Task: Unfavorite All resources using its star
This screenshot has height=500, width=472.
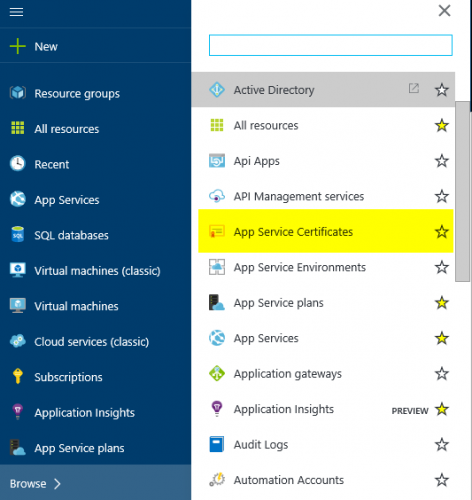Action: pyautogui.click(x=442, y=125)
